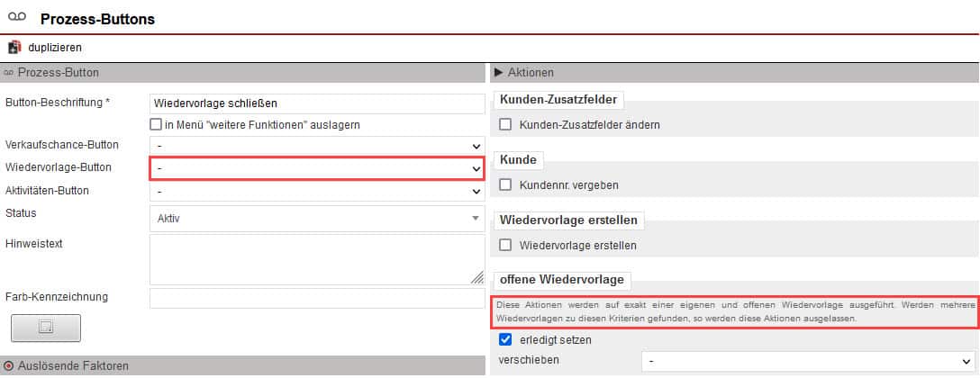This screenshot has width=980, height=378.
Task: Click the duplizieren icon
Action: [x=14, y=47]
